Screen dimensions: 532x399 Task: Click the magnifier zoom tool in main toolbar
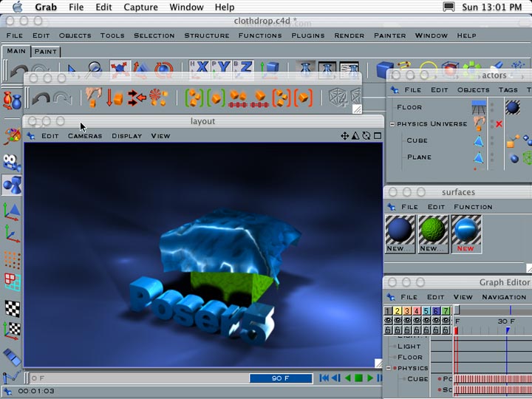[x=94, y=71]
